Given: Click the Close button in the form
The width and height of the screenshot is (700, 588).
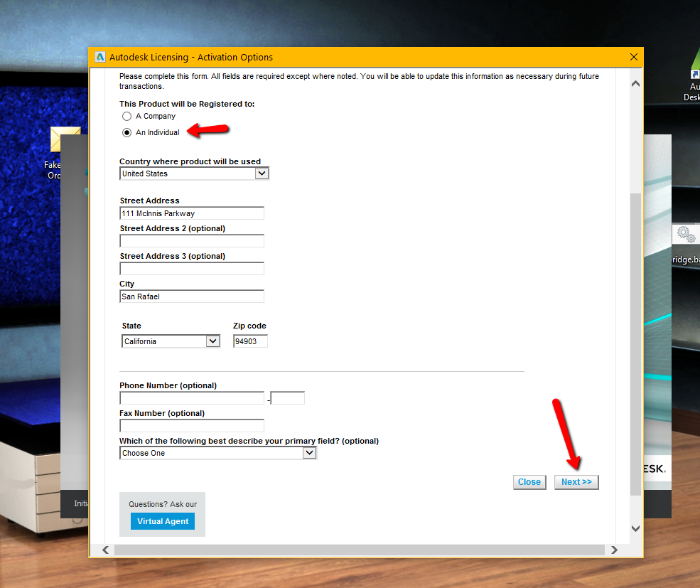Looking at the screenshot, I should (529, 482).
